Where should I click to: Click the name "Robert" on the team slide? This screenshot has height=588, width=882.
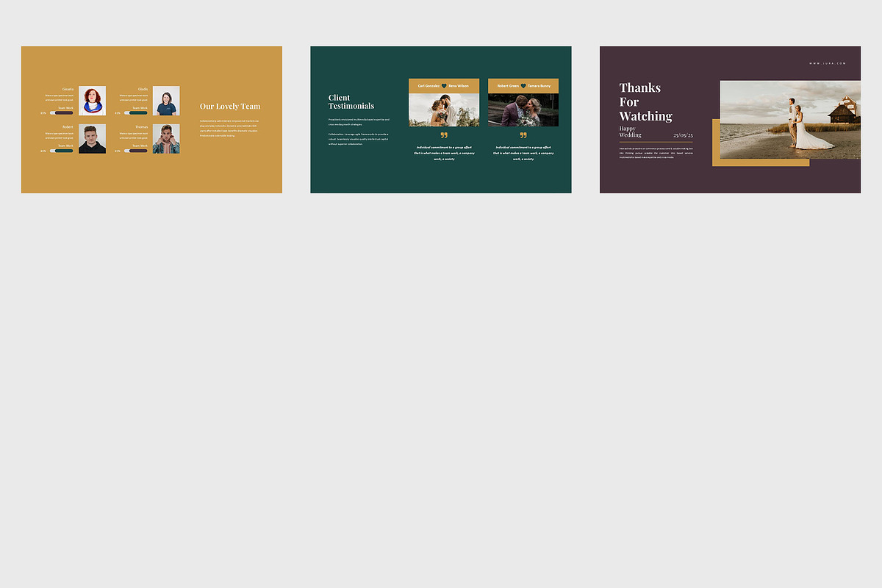[x=68, y=127]
